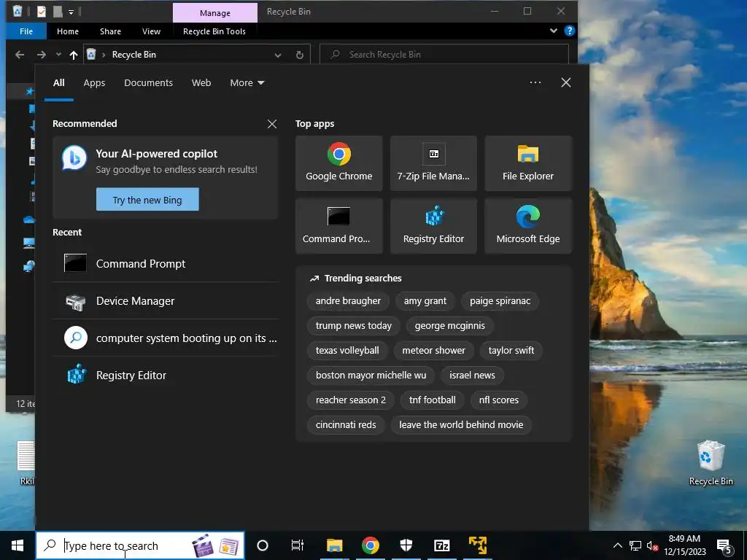Open the Recycle Bin desktop icon
This screenshot has width=747, height=560.
711,463
